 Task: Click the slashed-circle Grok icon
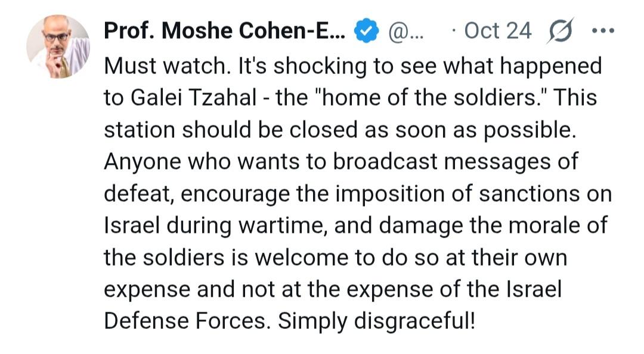559,31
